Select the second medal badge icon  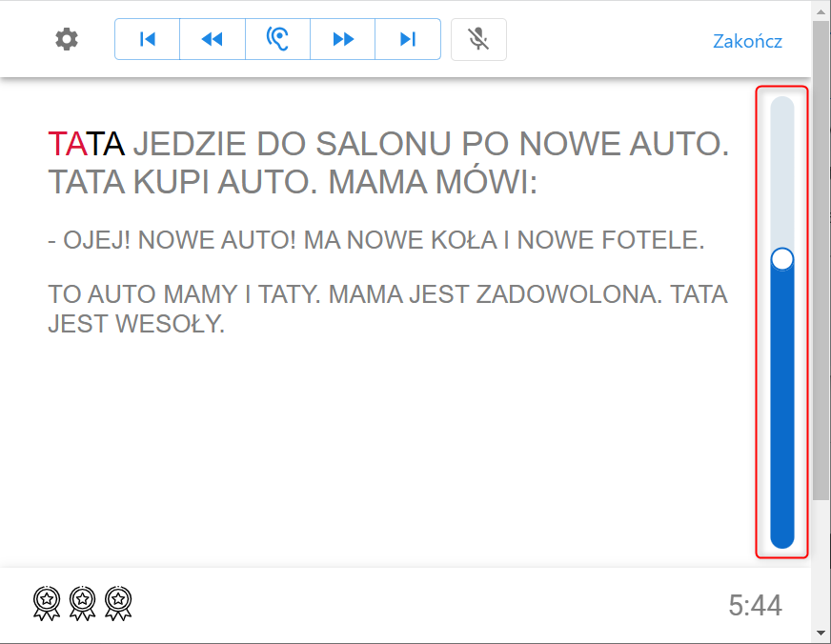[83, 602]
